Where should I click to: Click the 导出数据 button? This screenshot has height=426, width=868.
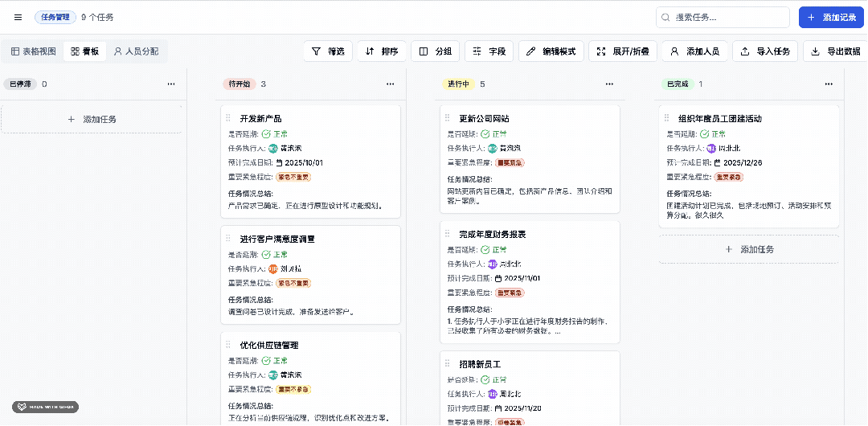(x=836, y=51)
